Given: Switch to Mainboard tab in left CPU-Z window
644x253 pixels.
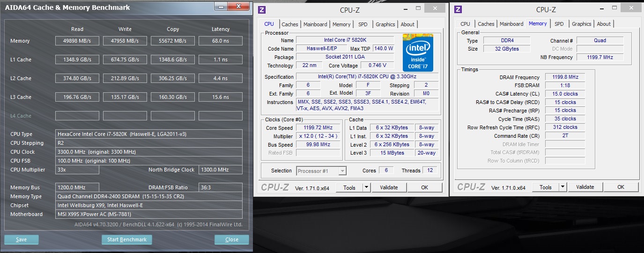Looking at the screenshot, I should (x=315, y=24).
